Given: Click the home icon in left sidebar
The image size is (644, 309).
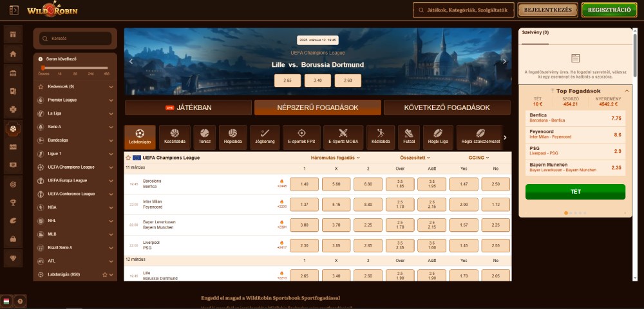Looking at the screenshot, I should (x=12, y=53).
